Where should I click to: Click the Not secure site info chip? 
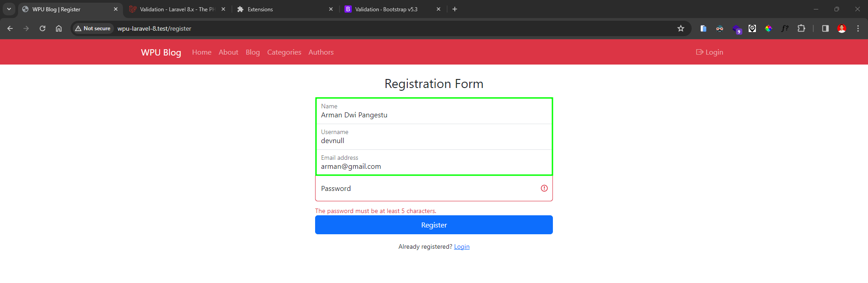(x=93, y=28)
